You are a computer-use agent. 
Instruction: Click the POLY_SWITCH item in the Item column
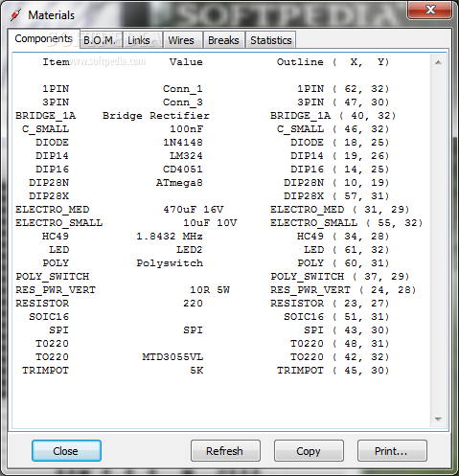[53, 277]
